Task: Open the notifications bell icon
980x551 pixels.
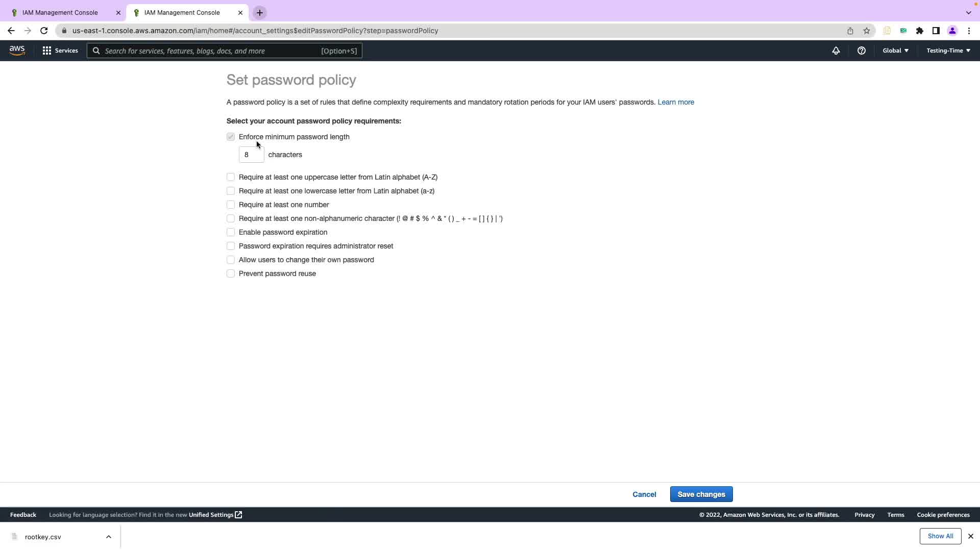Action: point(836,51)
